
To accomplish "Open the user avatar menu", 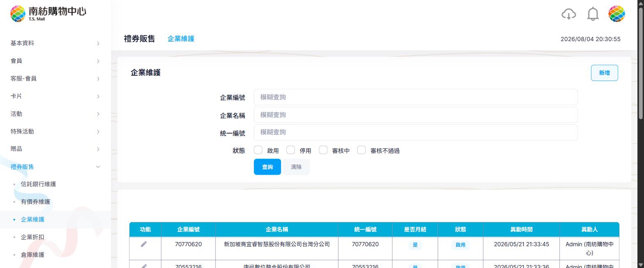I will pos(616,14).
